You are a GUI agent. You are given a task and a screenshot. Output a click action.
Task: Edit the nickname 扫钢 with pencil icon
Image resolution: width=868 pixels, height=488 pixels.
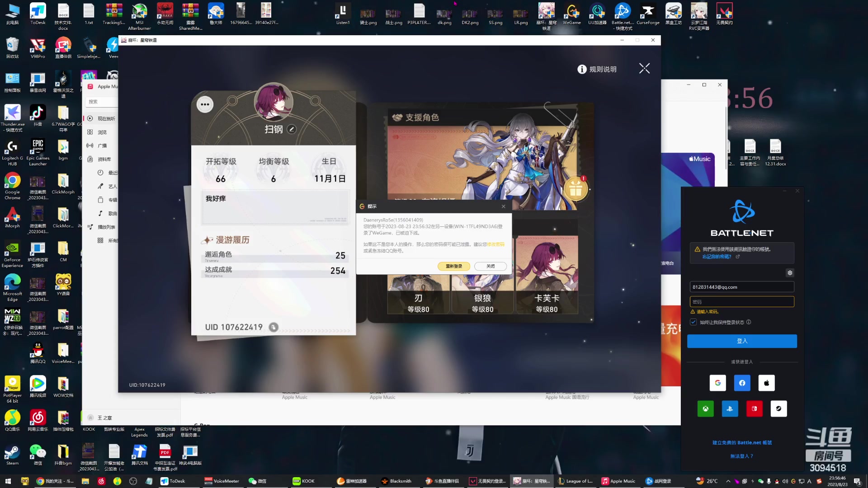click(292, 129)
